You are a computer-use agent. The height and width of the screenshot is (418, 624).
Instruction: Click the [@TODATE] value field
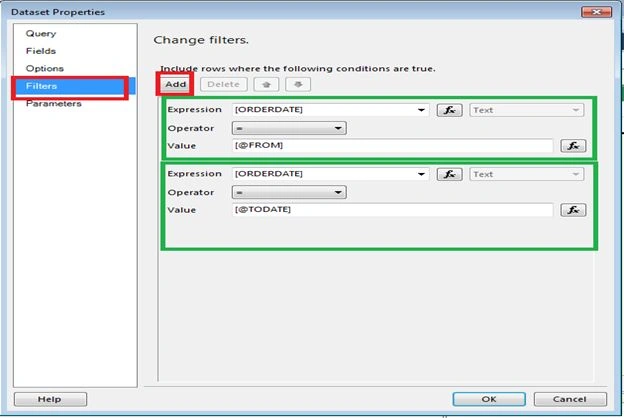coord(392,210)
